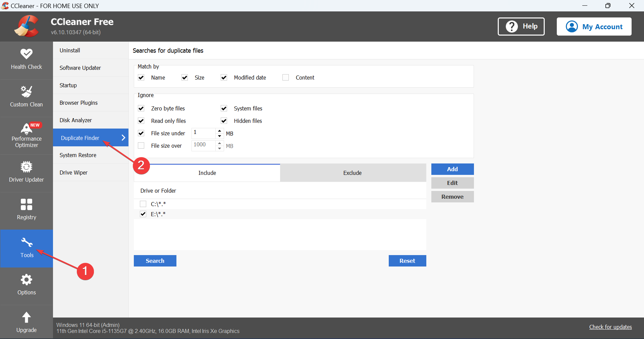Start the duplicate file Search
This screenshot has height=339, width=644.
[x=155, y=261]
